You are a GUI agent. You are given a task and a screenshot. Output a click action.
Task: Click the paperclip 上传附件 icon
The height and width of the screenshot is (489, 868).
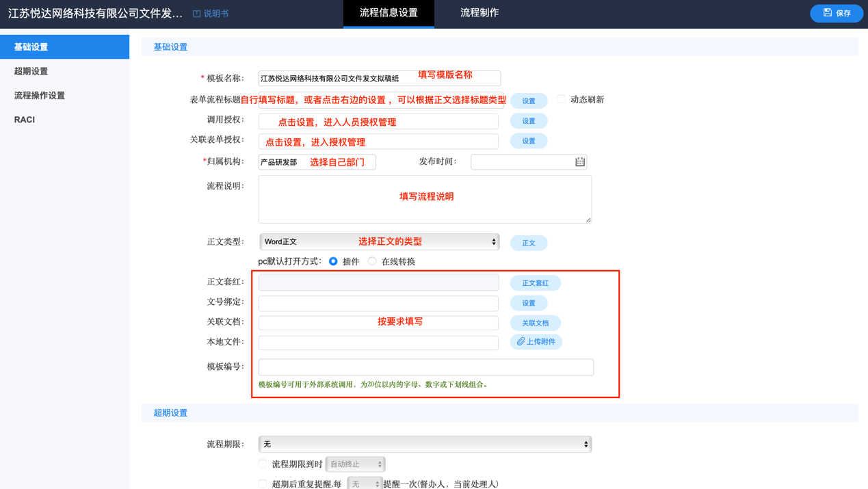click(x=521, y=341)
